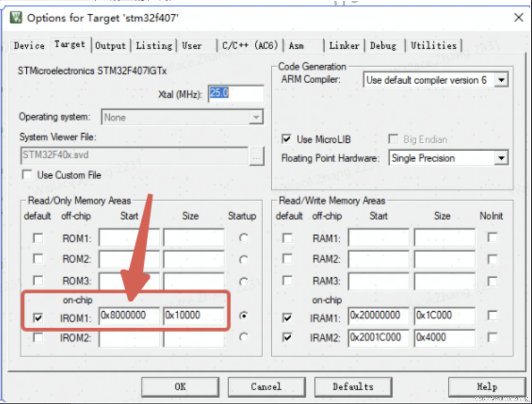
Task: Open the Operating system dropdown
Action: [x=256, y=117]
